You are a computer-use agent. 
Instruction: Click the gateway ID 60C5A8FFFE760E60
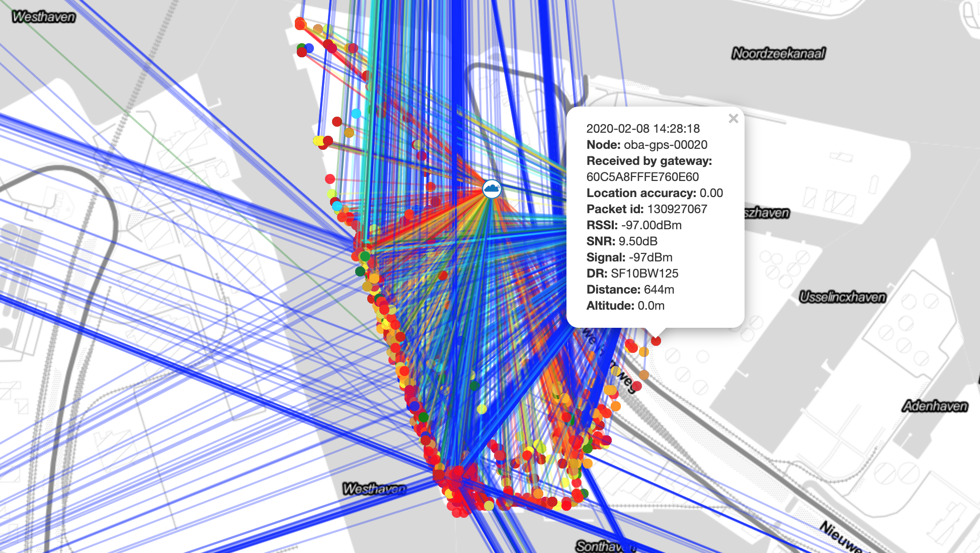642,177
